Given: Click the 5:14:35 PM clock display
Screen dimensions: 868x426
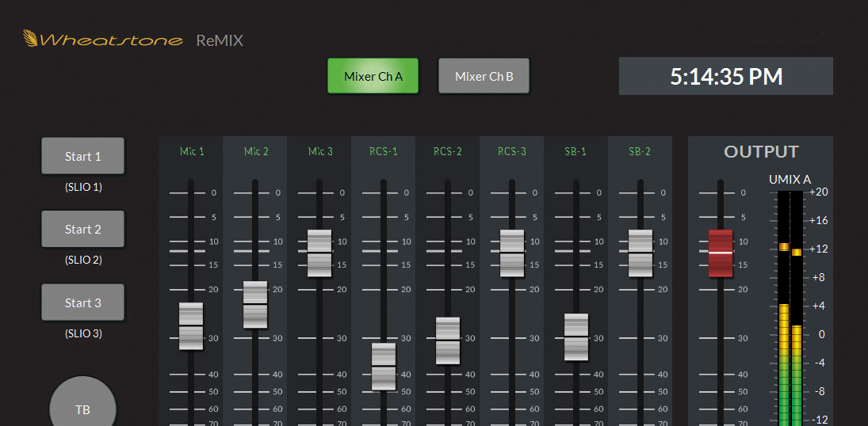Looking at the screenshot, I should click(726, 76).
